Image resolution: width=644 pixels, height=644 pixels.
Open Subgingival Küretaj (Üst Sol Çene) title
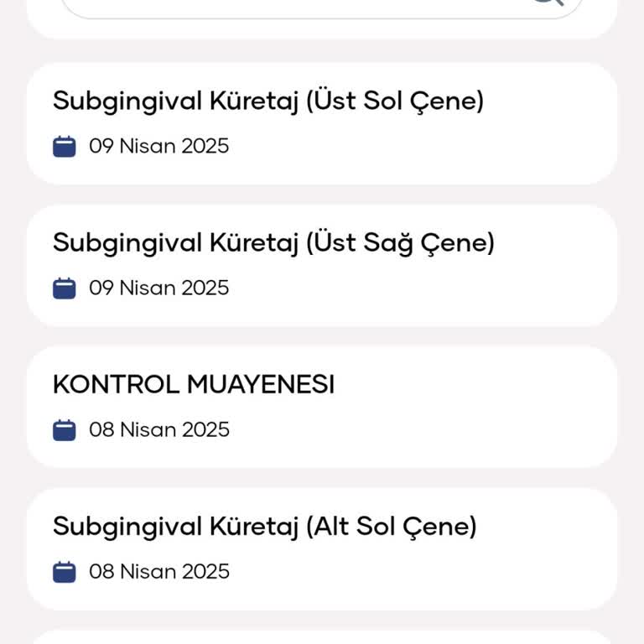268,101
